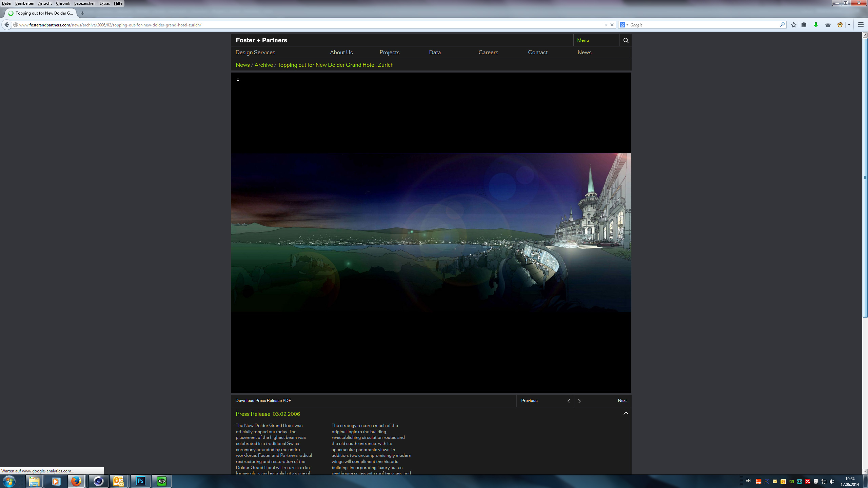Viewport: 868px width, 488px height.
Task: Open Greasemonkey dropdown arrow
Action: [x=849, y=25]
